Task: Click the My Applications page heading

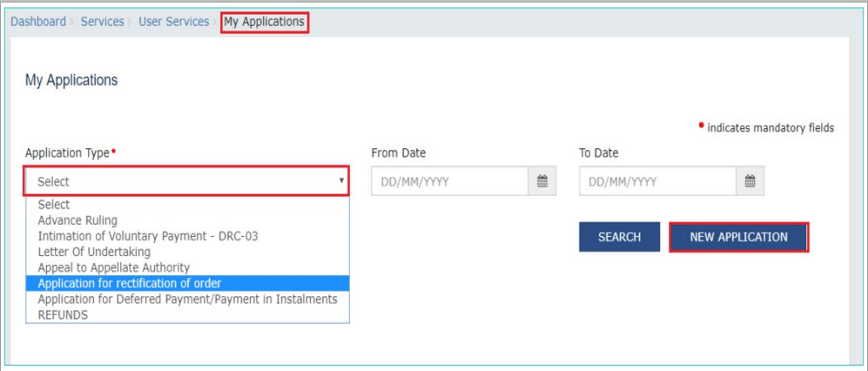Action: [x=71, y=80]
